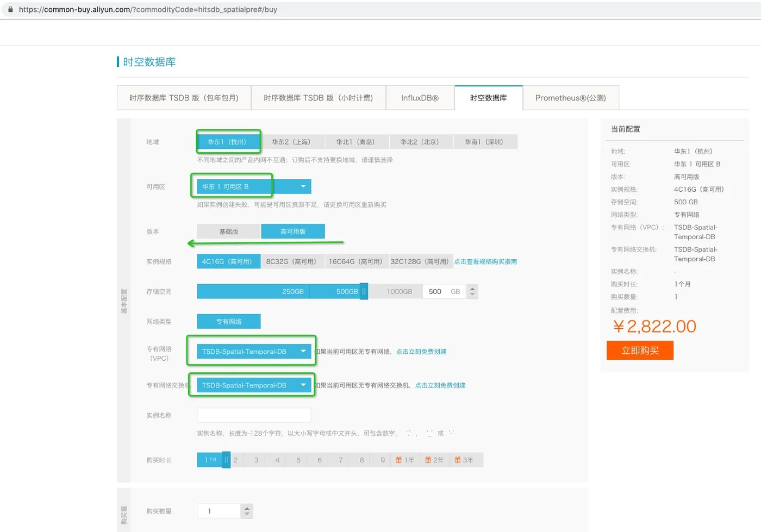Select region 华东2（上海）
The image size is (761, 532).
click(x=292, y=142)
